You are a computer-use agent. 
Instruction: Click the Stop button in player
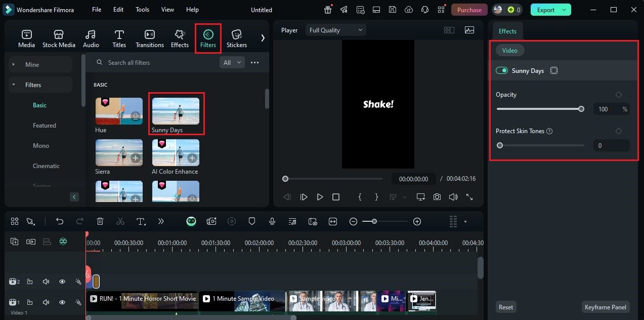(336, 197)
